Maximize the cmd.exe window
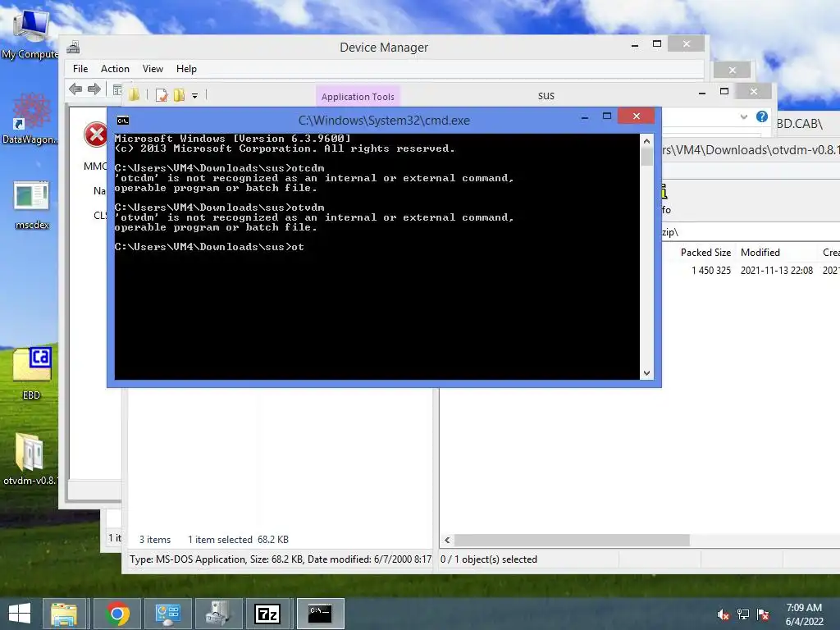840x630 pixels. pos(607,116)
